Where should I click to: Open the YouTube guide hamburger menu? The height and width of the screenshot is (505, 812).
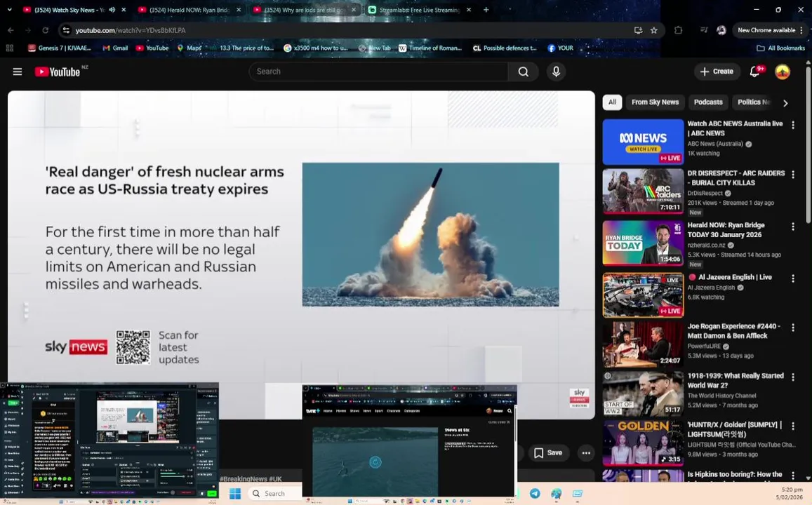pyautogui.click(x=17, y=72)
